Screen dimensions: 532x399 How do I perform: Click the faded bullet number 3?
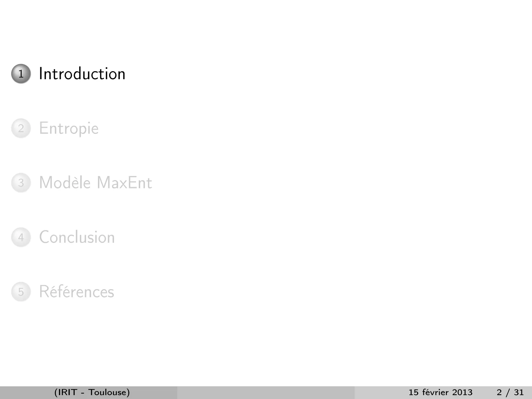[x=21, y=183]
